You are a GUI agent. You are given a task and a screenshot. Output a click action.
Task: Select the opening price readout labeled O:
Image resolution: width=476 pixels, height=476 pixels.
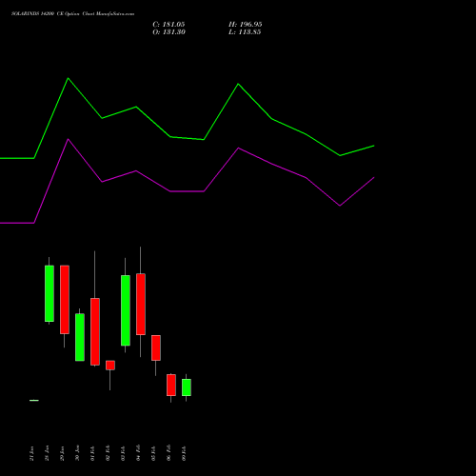point(169,32)
